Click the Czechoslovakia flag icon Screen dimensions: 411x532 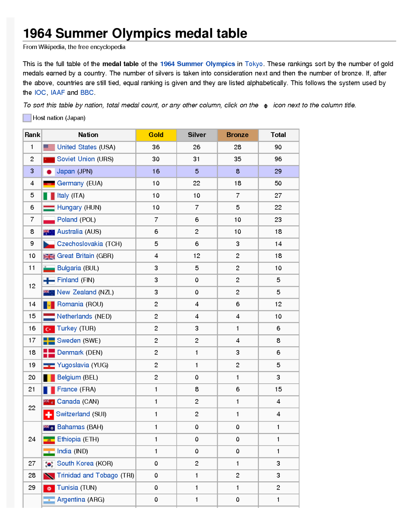(49, 244)
